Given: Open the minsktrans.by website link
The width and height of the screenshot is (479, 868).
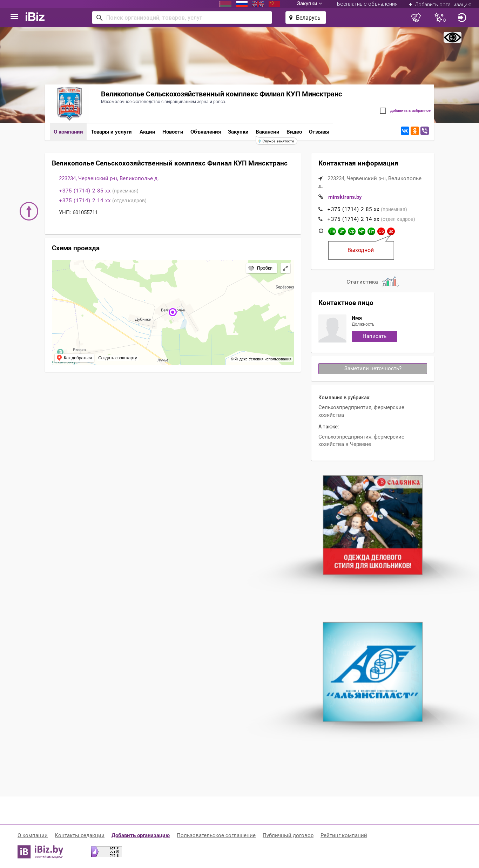Looking at the screenshot, I should [345, 197].
